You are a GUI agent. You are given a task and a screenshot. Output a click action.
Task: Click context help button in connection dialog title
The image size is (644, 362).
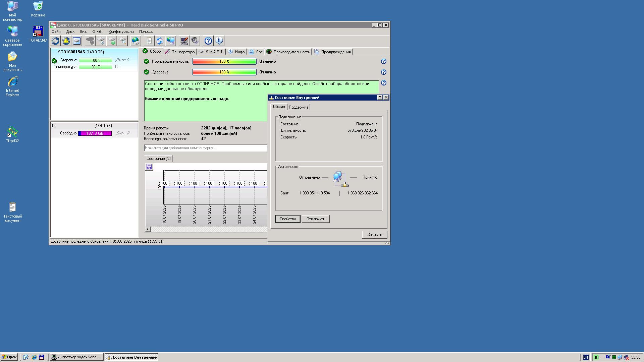coord(380,98)
